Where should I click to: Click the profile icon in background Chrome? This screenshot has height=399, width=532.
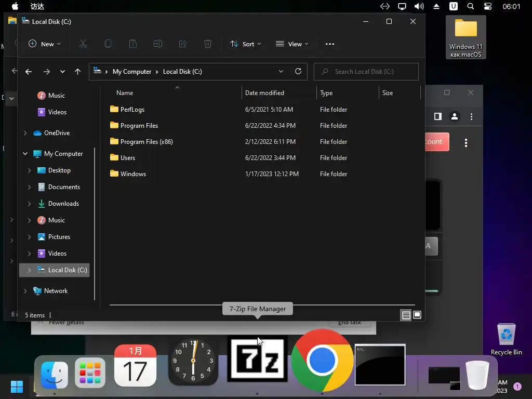click(455, 116)
